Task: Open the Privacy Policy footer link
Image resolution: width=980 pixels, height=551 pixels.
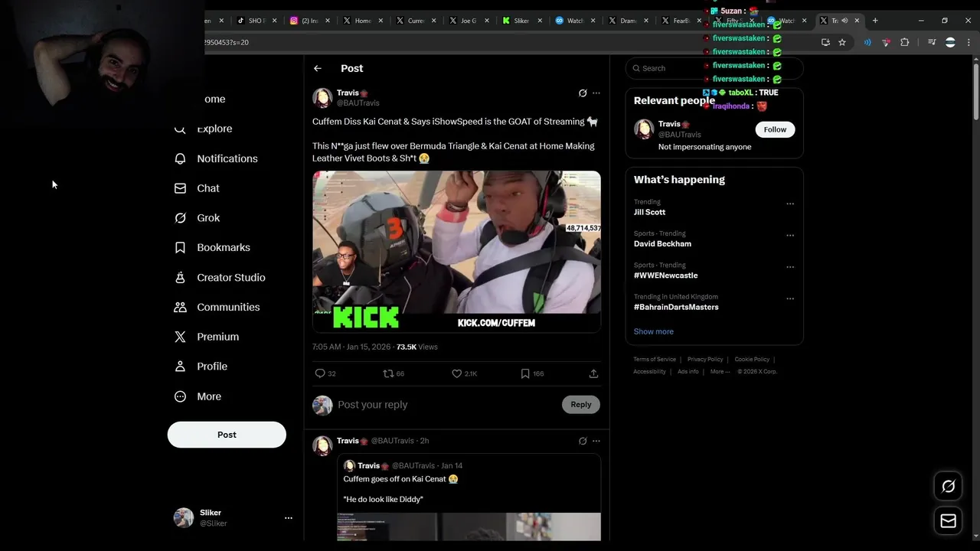Action: pos(705,359)
